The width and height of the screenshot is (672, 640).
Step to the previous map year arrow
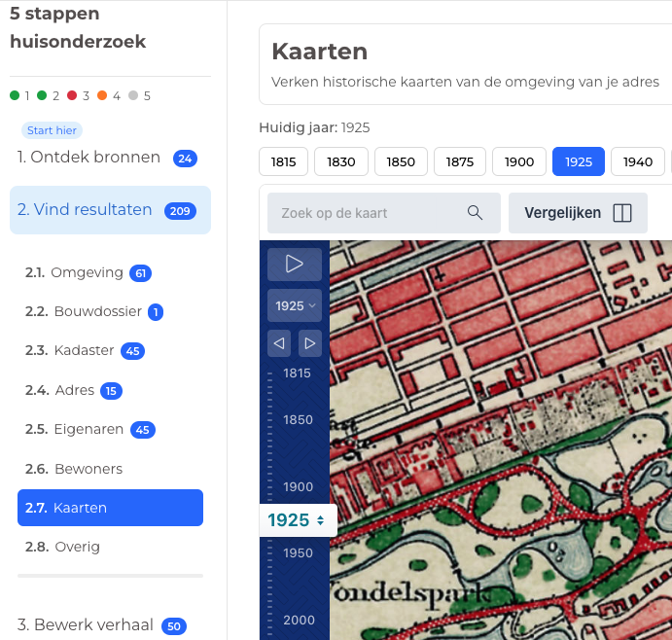click(x=280, y=343)
